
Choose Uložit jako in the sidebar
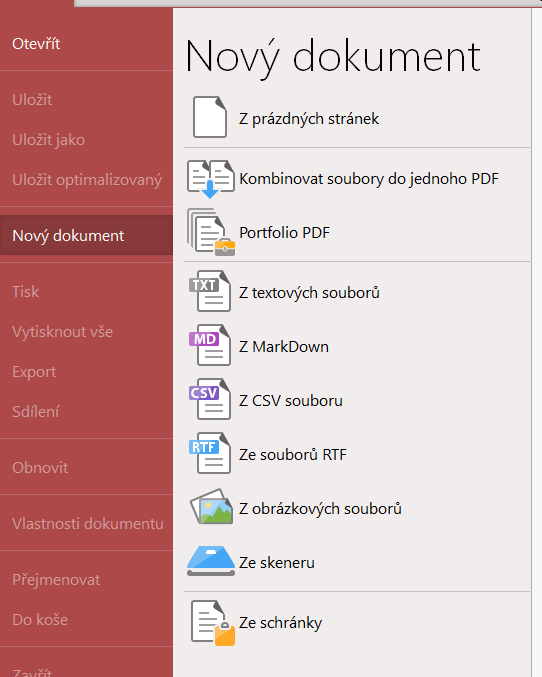(x=48, y=140)
